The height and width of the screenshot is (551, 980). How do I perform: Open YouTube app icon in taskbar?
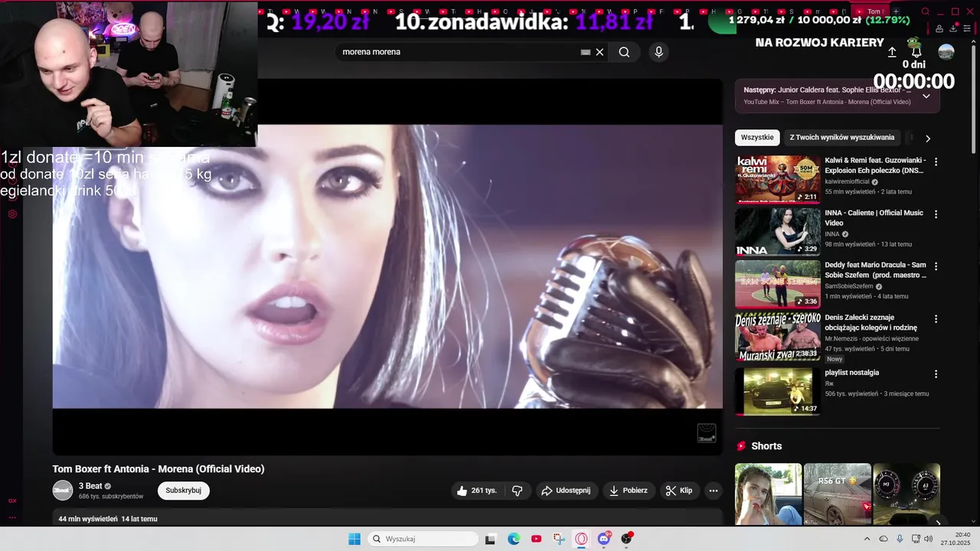pyautogui.click(x=536, y=539)
